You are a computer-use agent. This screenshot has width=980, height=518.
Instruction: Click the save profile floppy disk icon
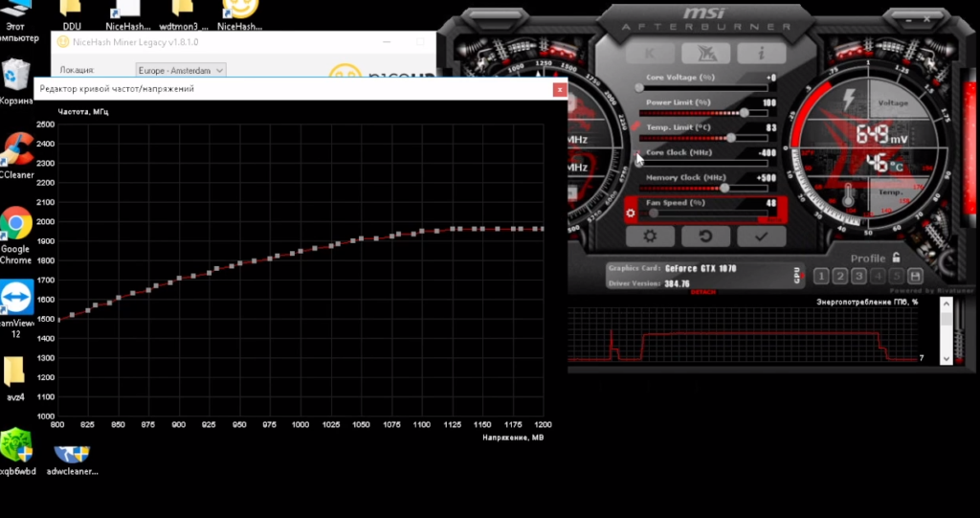(916, 276)
